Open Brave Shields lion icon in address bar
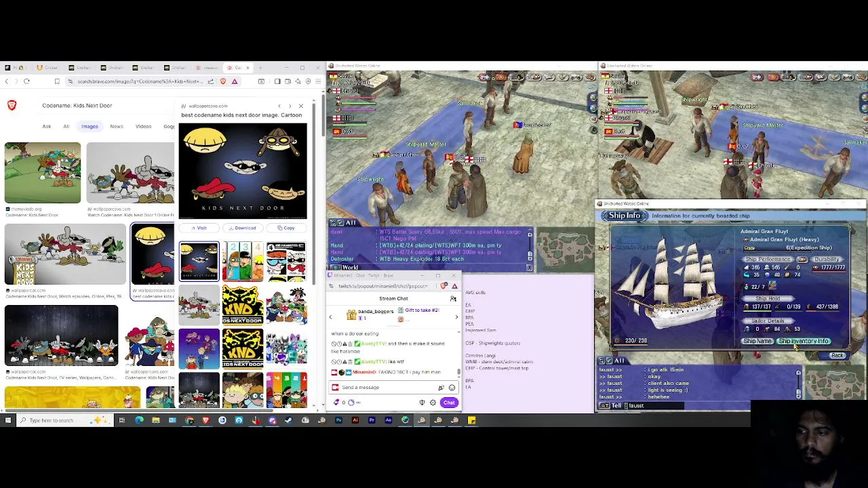 (223, 81)
